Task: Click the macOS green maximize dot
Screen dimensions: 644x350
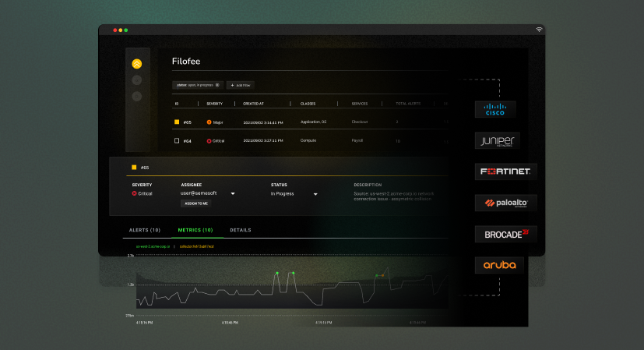Action: (x=126, y=30)
